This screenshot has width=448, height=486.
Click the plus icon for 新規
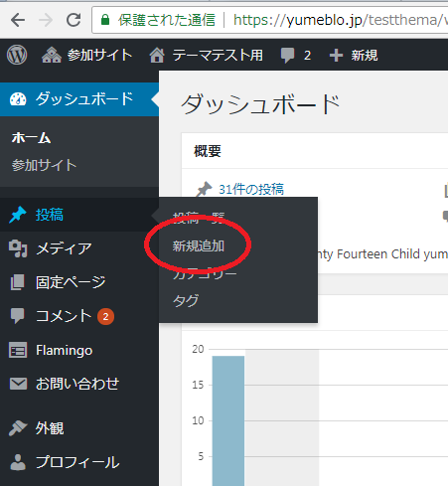click(x=336, y=55)
